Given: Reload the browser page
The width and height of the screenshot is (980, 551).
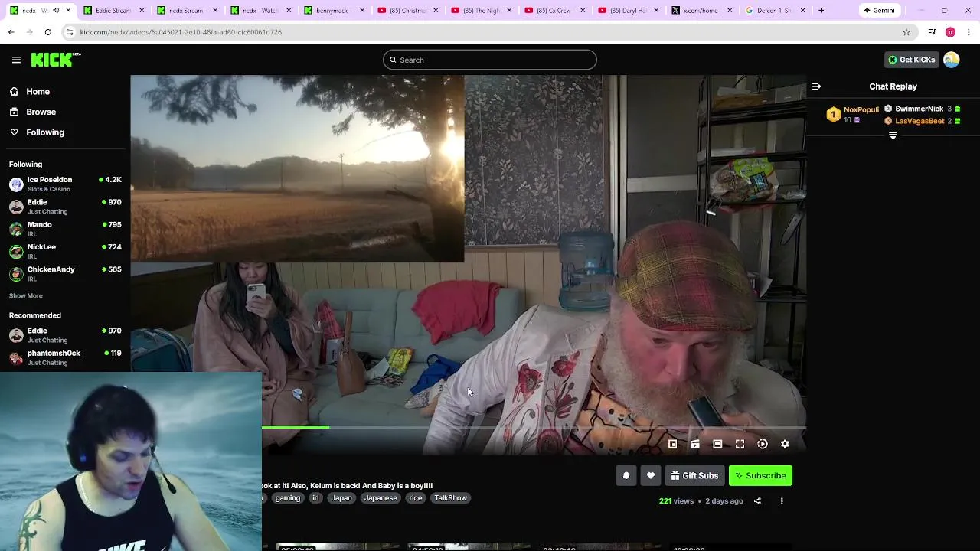Looking at the screenshot, I should (47, 32).
